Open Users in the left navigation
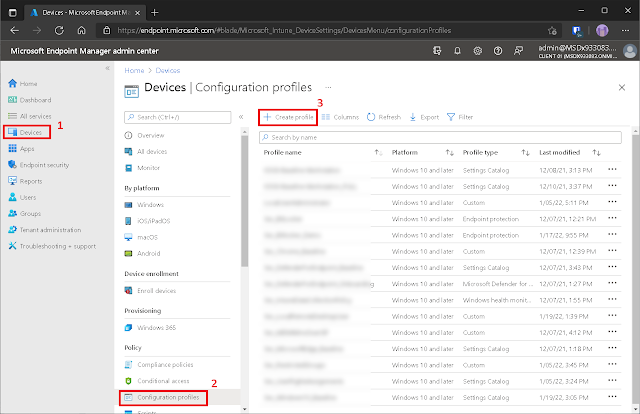The height and width of the screenshot is (414, 640). click(x=22, y=198)
